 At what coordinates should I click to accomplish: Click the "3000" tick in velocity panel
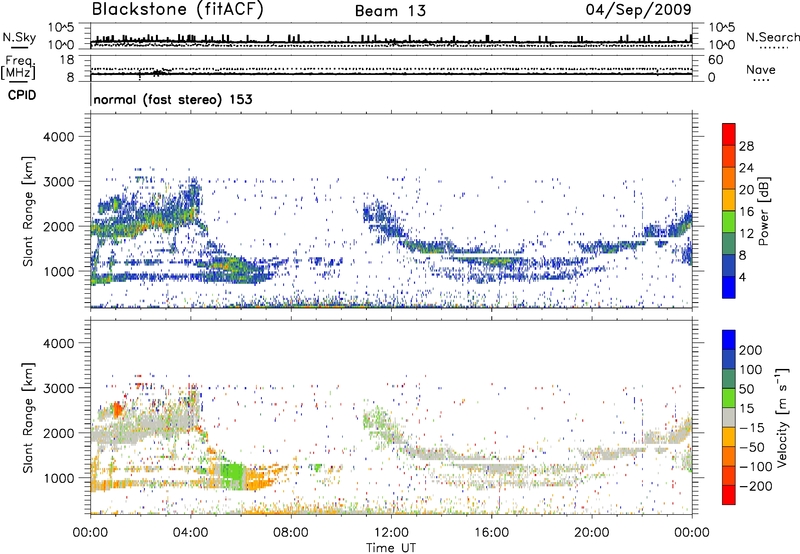click(x=58, y=388)
